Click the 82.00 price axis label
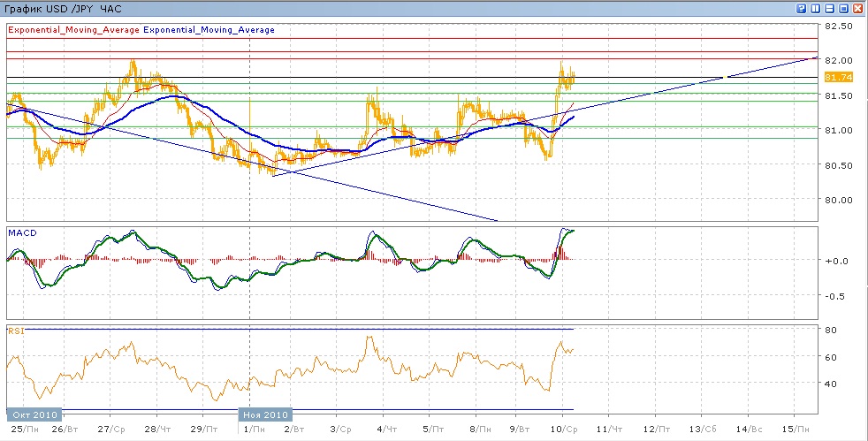Image resolution: width=868 pixels, height=441 pixels. pyautogui.click(x=838, y=60)
